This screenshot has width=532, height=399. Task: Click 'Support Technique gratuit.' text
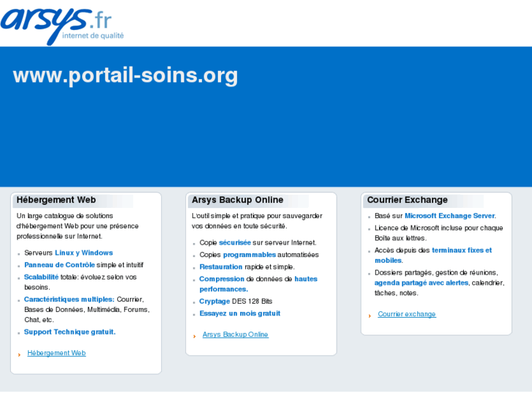(x=70, y=332)
